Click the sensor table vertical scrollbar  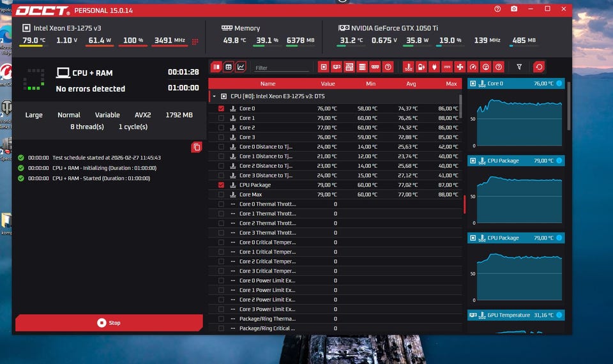(460, 105)
